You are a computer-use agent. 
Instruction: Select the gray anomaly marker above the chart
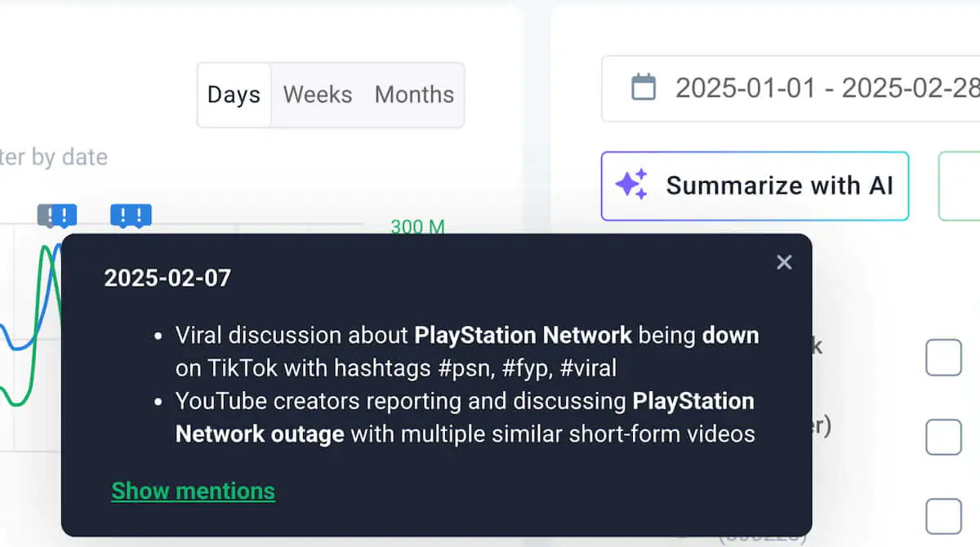point(57,216)
